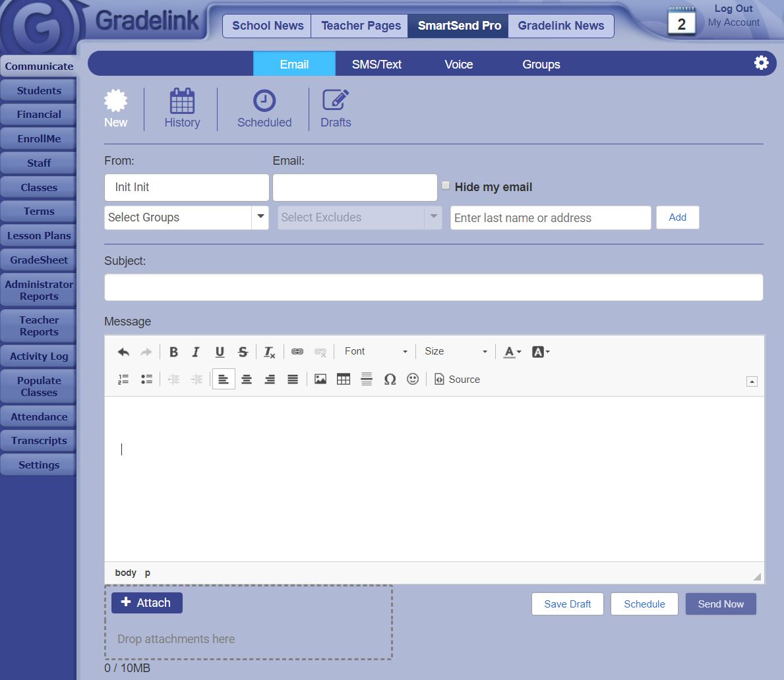784x680 pixels.
Task: Open the Gradelink News tab
Action: click(x=560, y=26)
